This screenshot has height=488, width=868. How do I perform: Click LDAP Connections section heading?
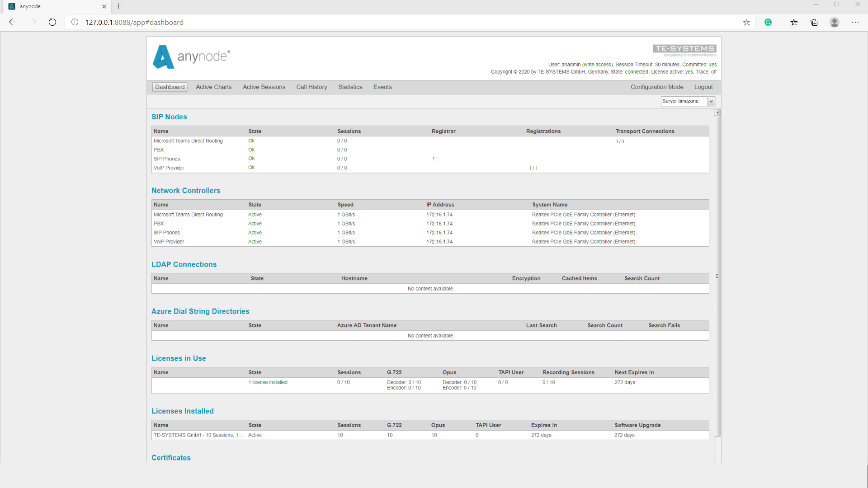[184, 264]
